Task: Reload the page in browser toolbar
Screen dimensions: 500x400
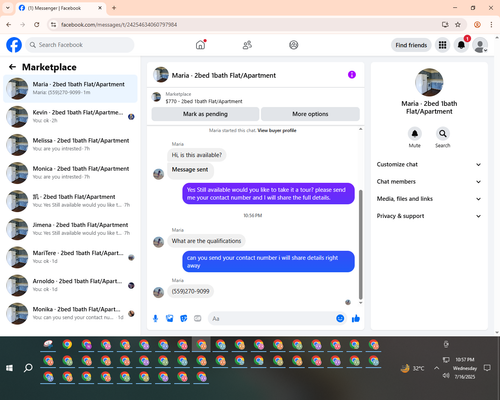Action: [37, 24]
